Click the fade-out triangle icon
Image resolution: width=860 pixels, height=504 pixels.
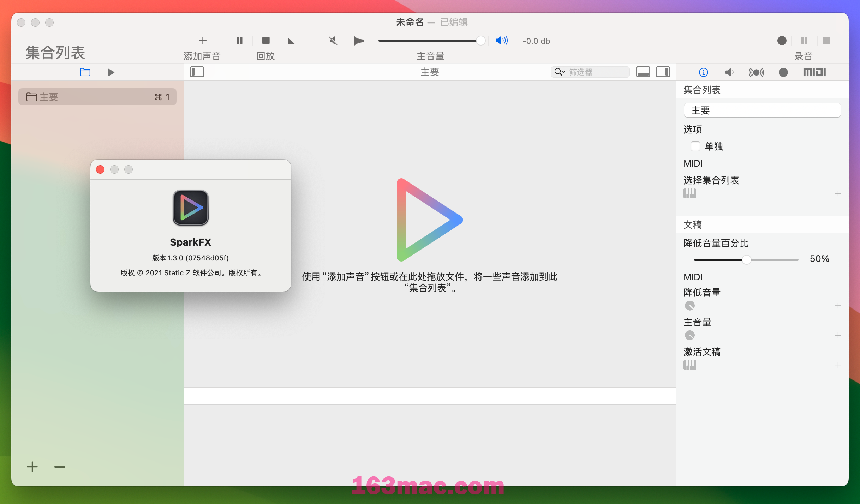coord(292,41)
